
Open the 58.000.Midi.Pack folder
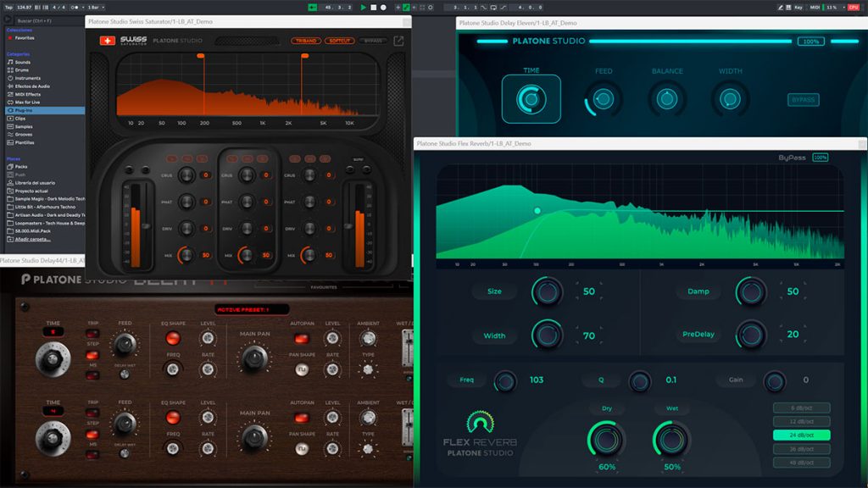pos(32,230)
